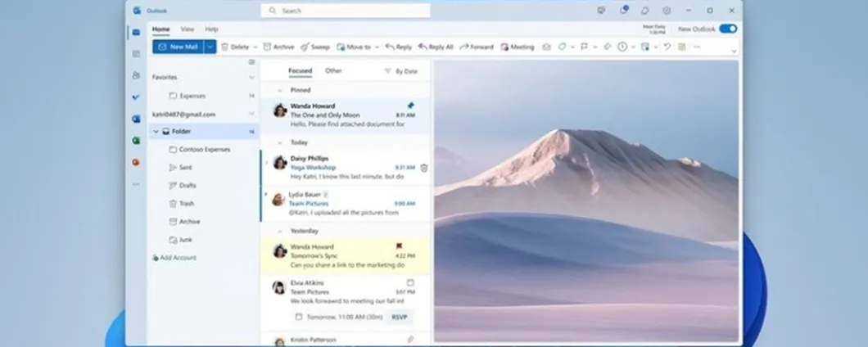Image resolution: width=868 pixels, height=347 pixels.
Task: Open the Drafts folder
Action: pyautogui.click(x=183, y=186)
